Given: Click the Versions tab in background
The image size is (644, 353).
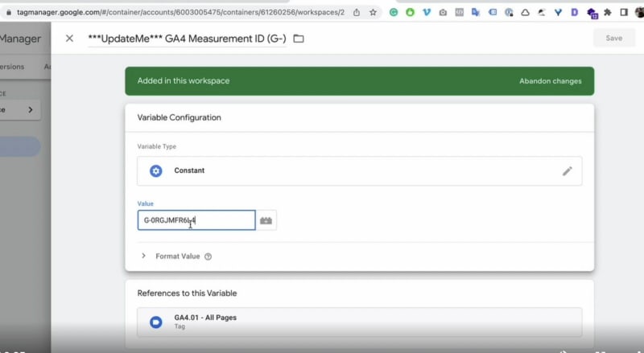Looking at the screenshot, I should pyautogui.click(x=12, y=67).
